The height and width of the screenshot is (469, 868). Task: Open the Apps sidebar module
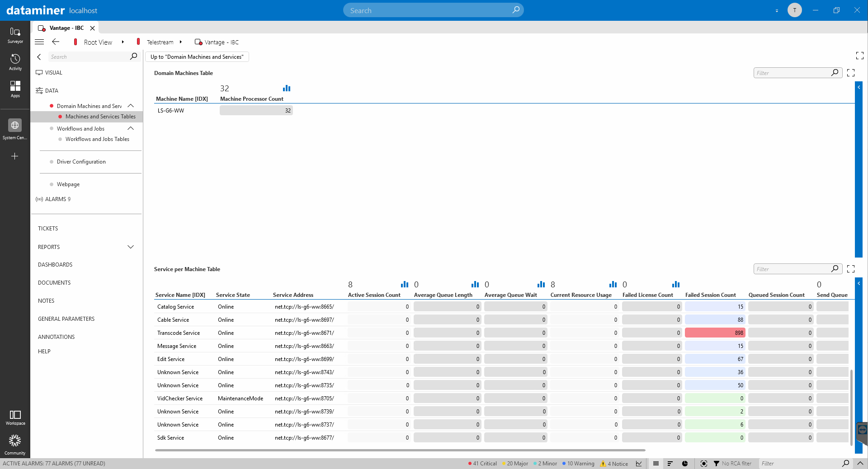15,89
